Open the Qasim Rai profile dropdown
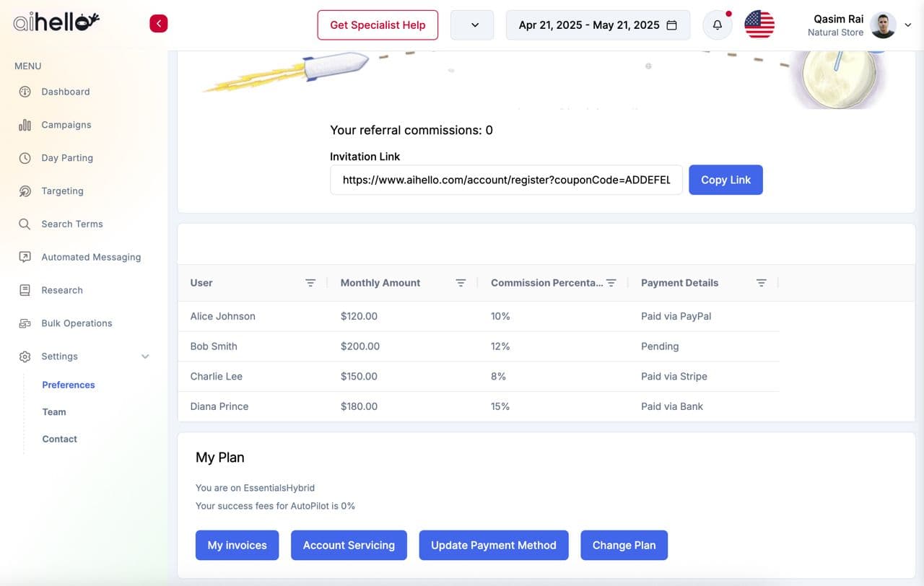 (x=907, y=25)
